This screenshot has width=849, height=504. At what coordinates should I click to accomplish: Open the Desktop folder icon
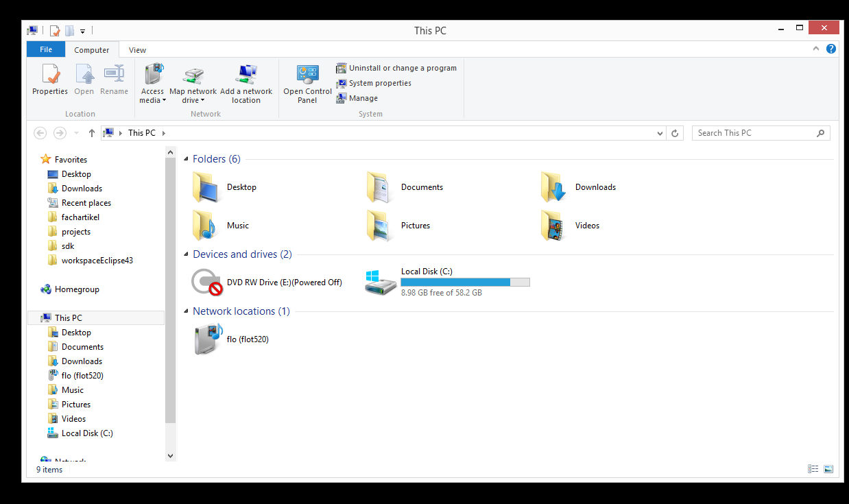[x=206, y=187]
